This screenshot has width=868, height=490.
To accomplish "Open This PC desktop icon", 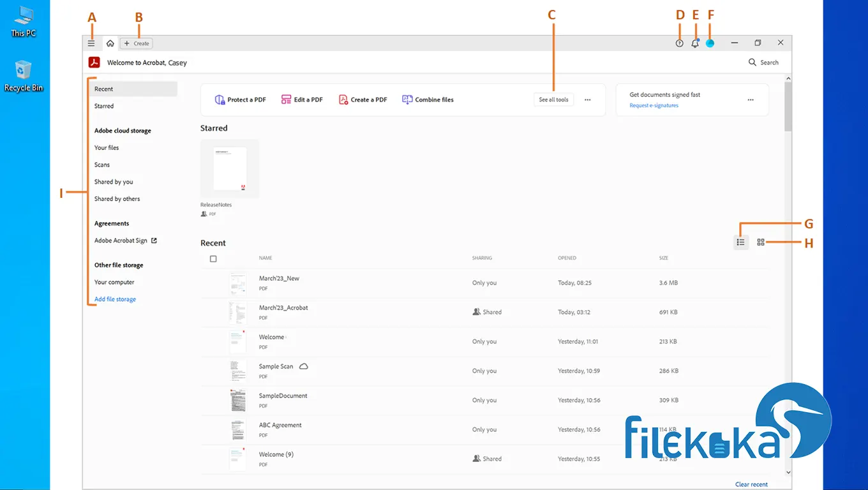I will point(24,21).
